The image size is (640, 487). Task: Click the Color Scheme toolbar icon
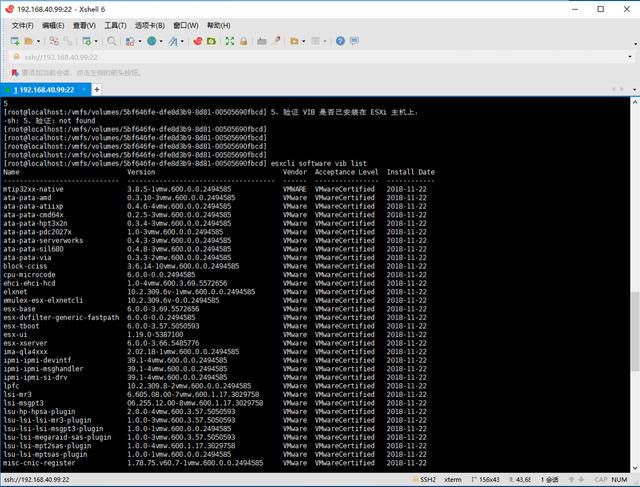[x=130, y=41]
